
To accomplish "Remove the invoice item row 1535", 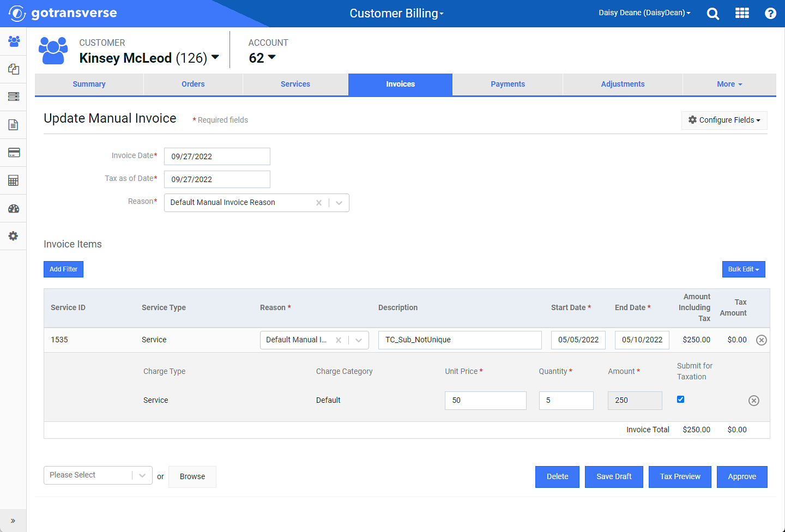I will coord(762,340).
